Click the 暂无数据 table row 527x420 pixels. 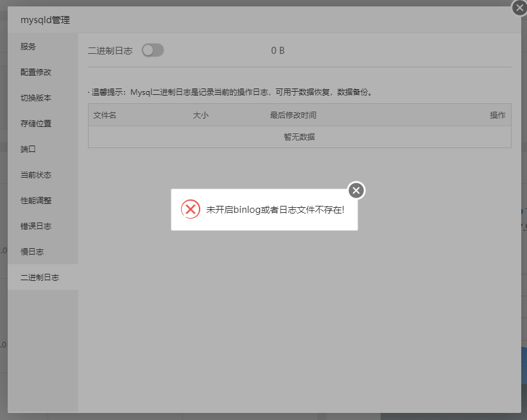tap(299, 137)
